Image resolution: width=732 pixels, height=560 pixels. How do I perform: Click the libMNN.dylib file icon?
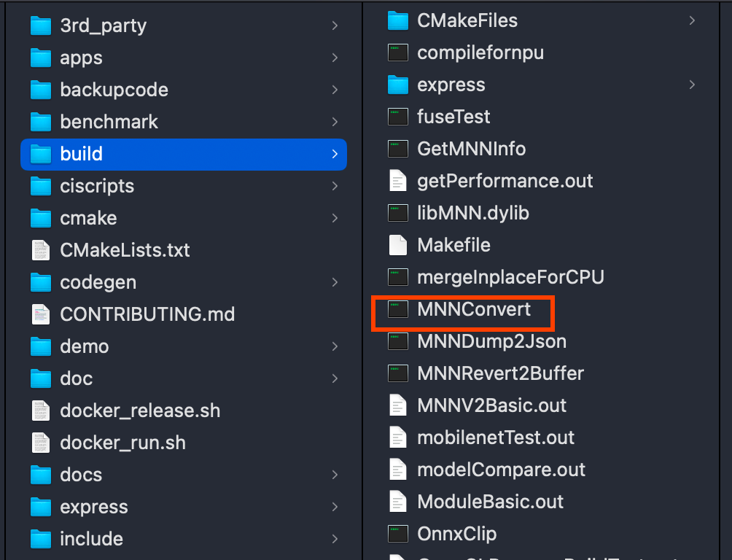[x=397, y=213]
